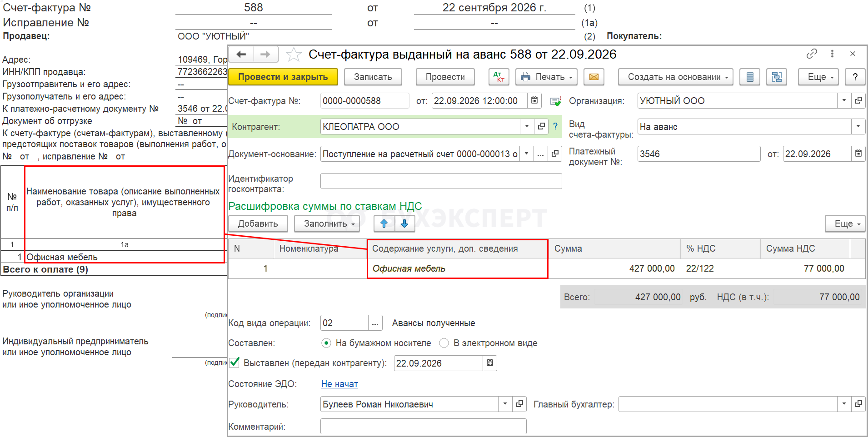Open the "Не начат" EDO status link
The image size is (868, 437).
[x=339, y=384]
